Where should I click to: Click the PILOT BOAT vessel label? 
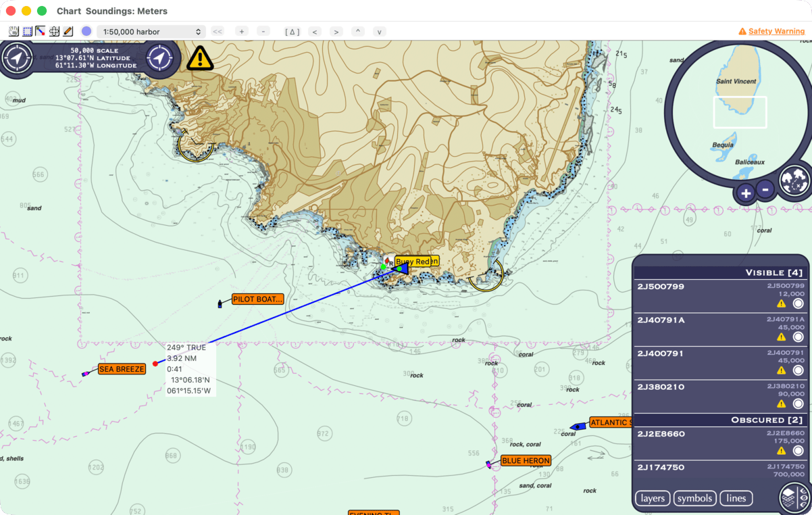(x=257, y=299)
